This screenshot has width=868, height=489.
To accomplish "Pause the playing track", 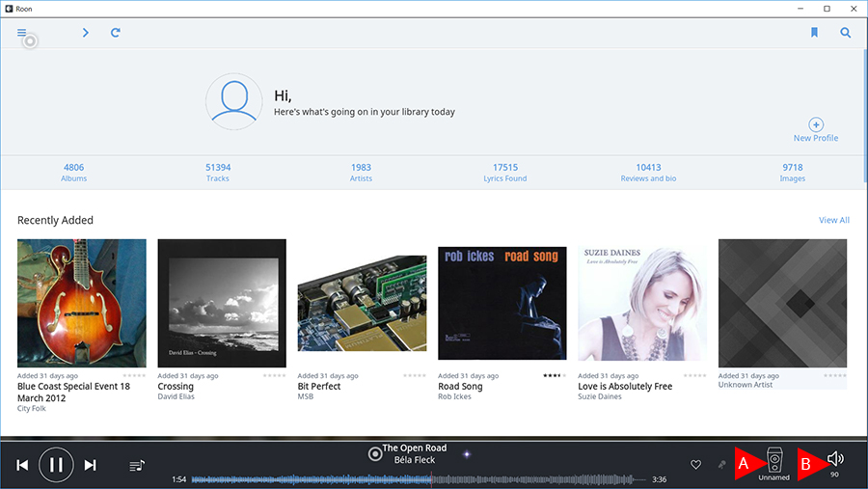I will pos(56,465).
